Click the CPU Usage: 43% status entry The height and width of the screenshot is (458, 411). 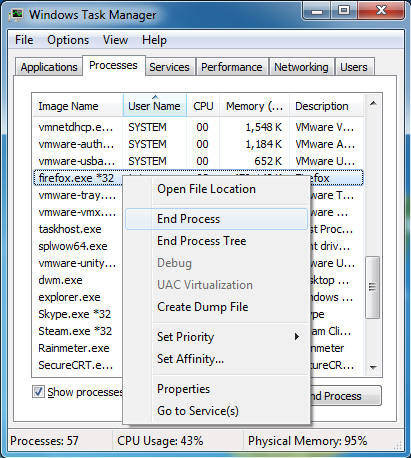[160, 441]
